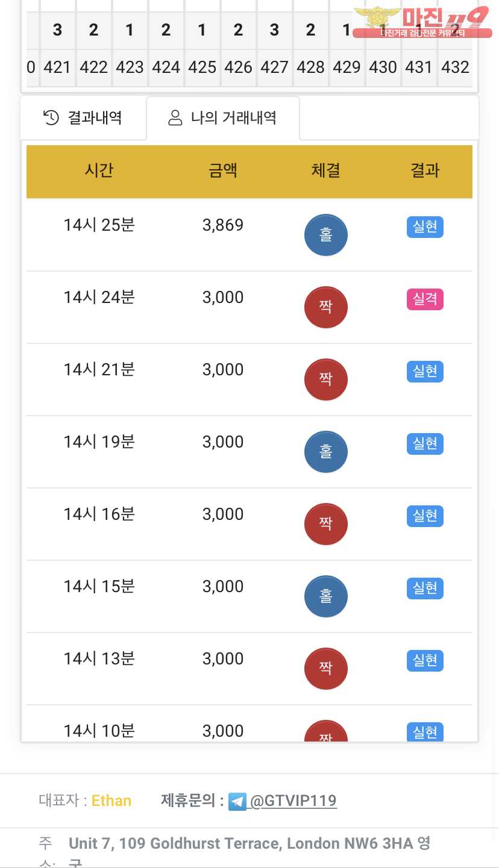Click the red 짝 circle at 14시 24분

[325, 307]
